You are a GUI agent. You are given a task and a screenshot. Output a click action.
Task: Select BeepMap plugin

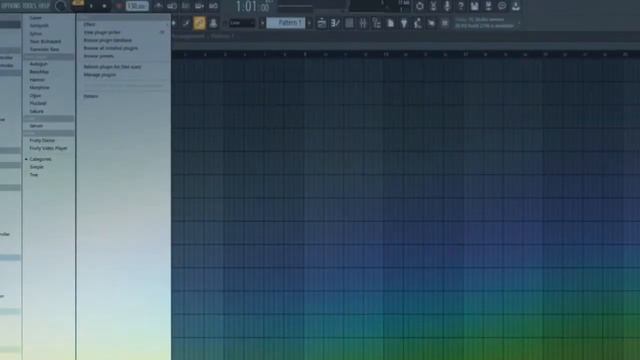[x=39, y=72]
